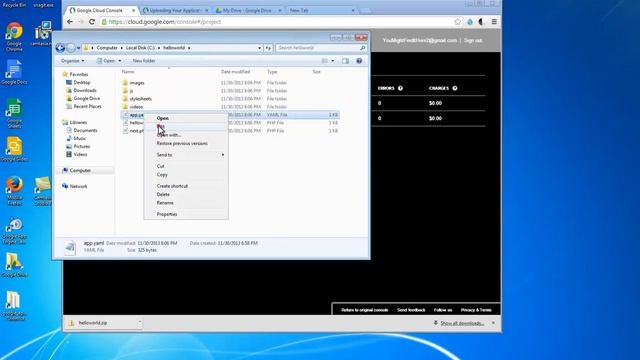Open Chrome's hamburger menu

(494, 22)
